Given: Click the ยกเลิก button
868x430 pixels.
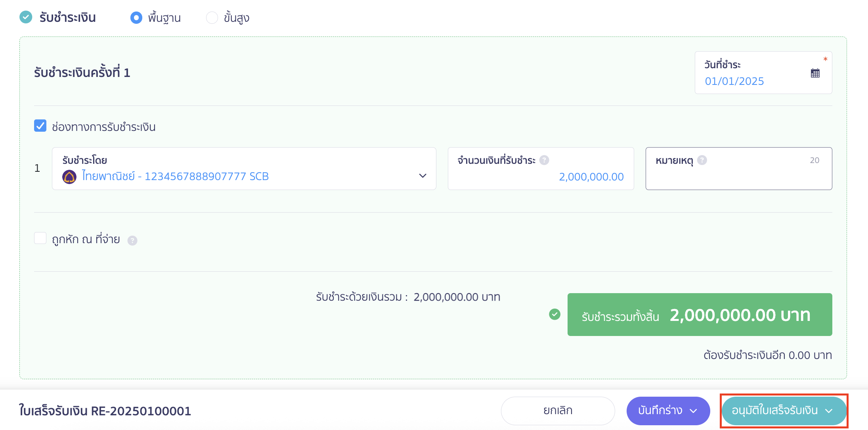Looking at the screenshot, I should 558,411.
